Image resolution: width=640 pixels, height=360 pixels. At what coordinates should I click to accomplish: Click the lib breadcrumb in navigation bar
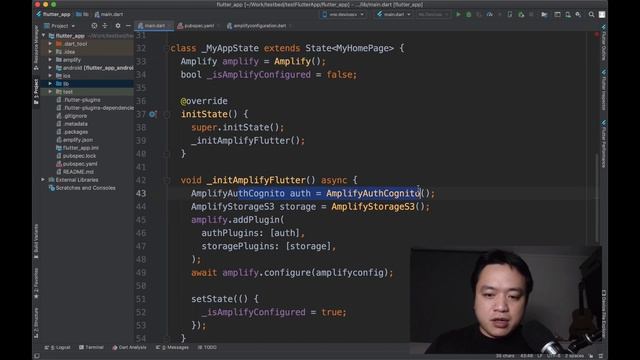(83, 14)
